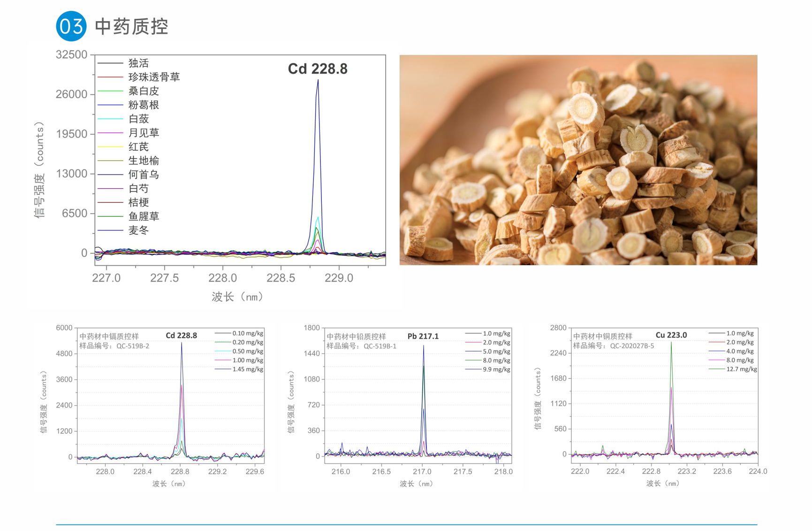Click the blue 03 circle badge
812x531 pixels.
71,26
